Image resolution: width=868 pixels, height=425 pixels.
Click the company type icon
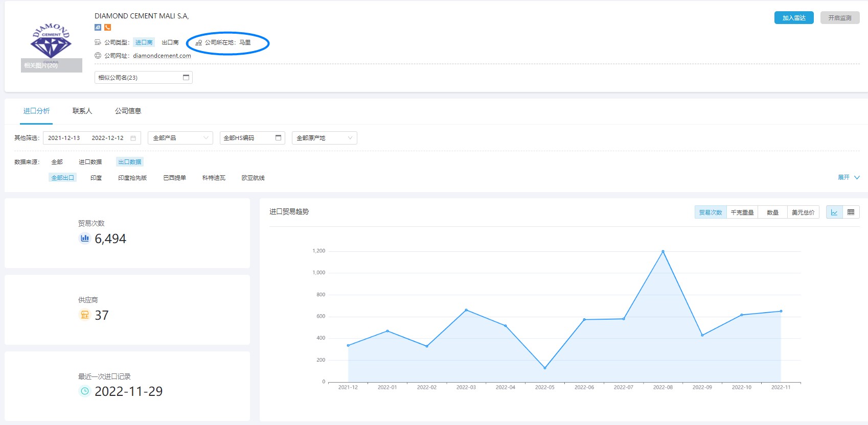tap(98, 42)
